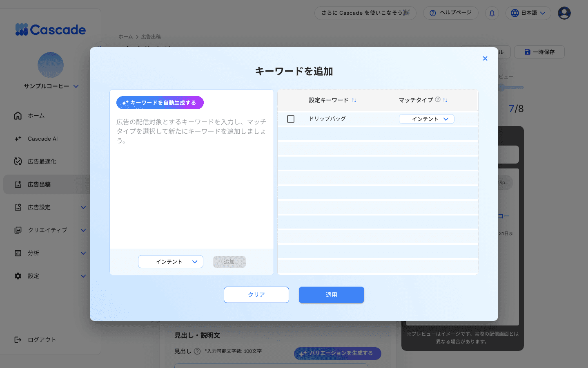Image resolution: width=588 pixels, height=368 pixels.
Task: Click the 広告設定 sidebar icon
Action: coord(18,207)
